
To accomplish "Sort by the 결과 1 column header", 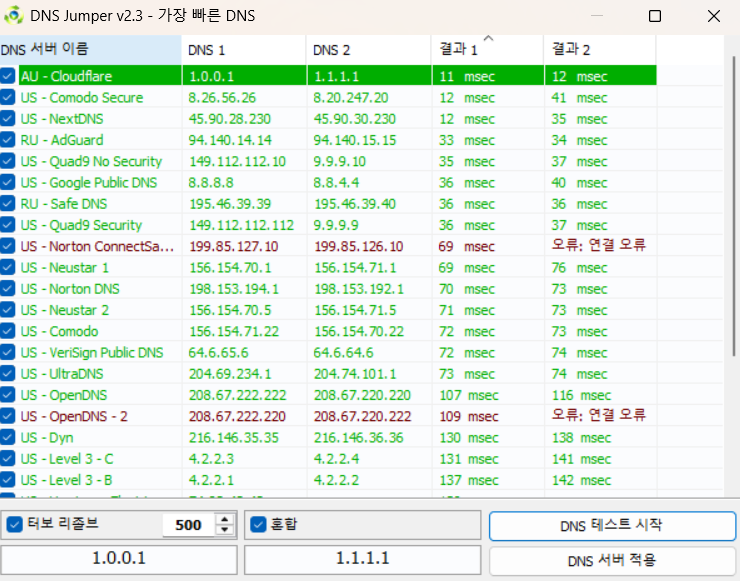I will point(488,50).
